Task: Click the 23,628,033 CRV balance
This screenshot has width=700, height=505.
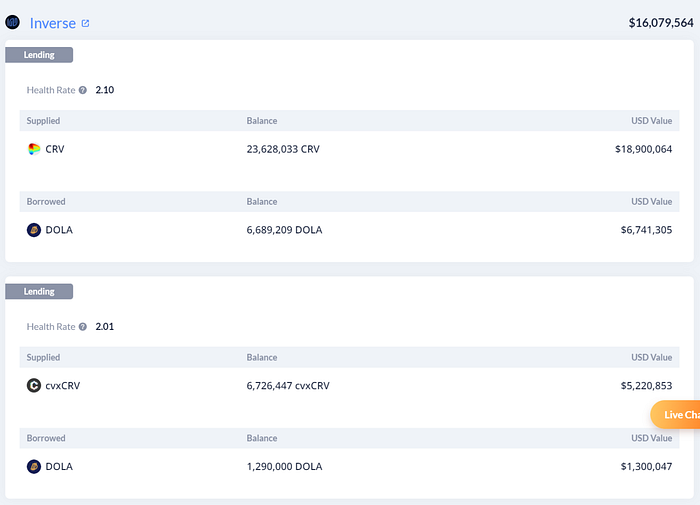Action: click(283, 149)
